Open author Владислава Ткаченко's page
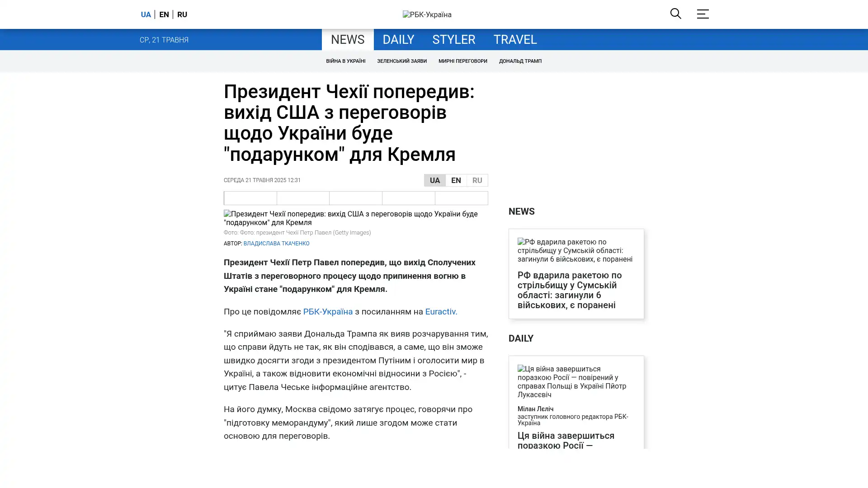Image resolution: width=868 pixels, height=488 pixels. tap(276, 244)
